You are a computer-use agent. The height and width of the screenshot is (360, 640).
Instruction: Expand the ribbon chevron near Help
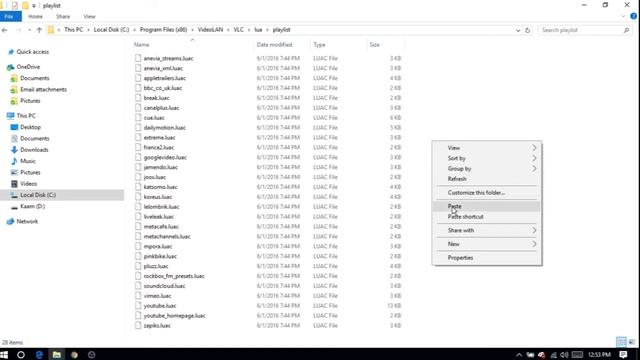623,16
